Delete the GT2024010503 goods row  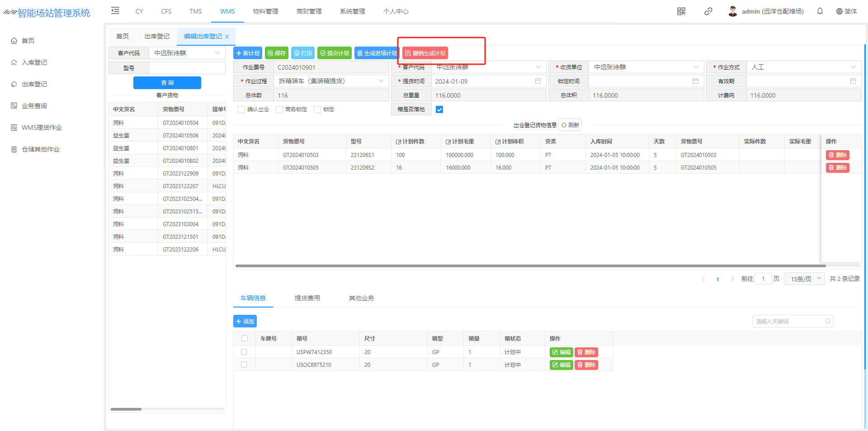837,155
